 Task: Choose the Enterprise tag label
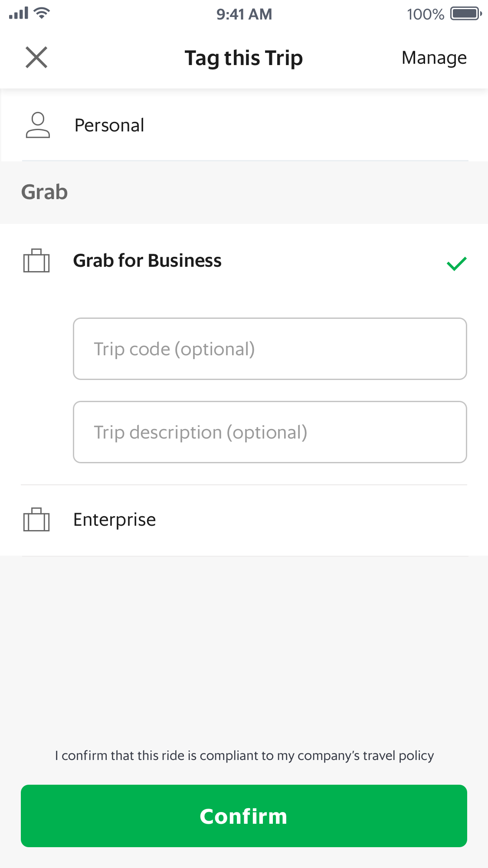pyautogui.click(x=115, y=520)
